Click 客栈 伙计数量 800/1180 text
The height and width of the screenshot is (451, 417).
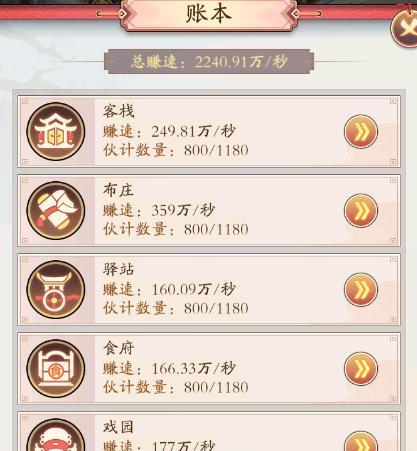(x=176, y=150)
